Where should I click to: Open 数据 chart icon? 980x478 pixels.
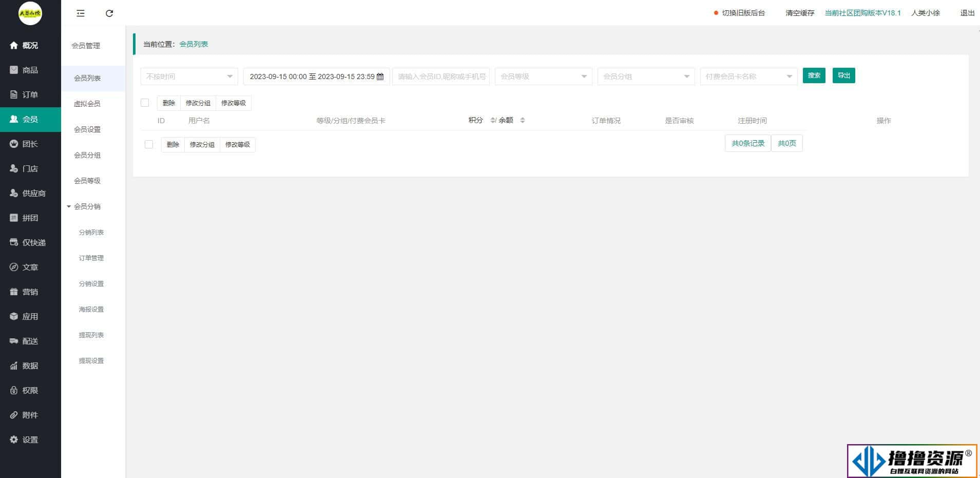[14, 366]
